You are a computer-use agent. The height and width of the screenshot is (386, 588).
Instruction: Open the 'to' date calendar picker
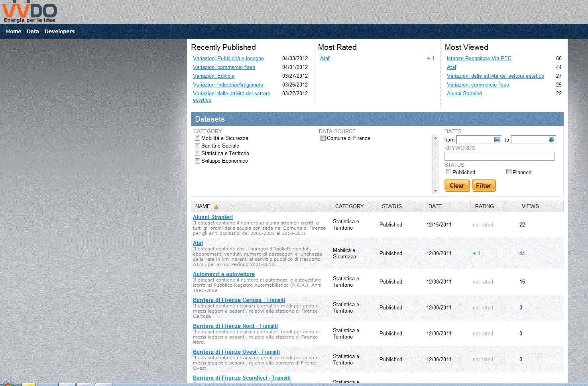(551, 140)
